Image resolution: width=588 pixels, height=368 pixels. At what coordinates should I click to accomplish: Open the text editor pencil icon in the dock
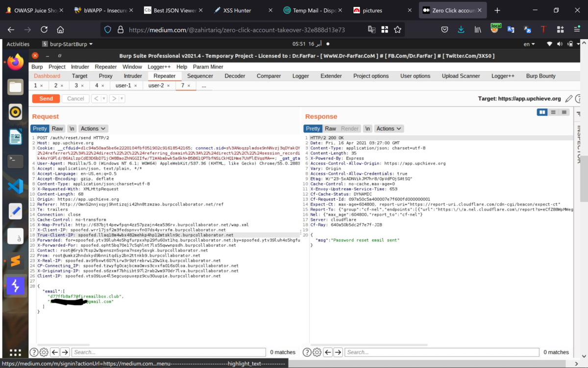coord(15,211)
